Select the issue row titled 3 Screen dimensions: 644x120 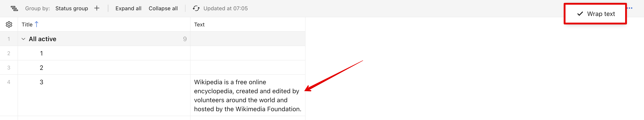pyautogui.click(x=42, y=82)
